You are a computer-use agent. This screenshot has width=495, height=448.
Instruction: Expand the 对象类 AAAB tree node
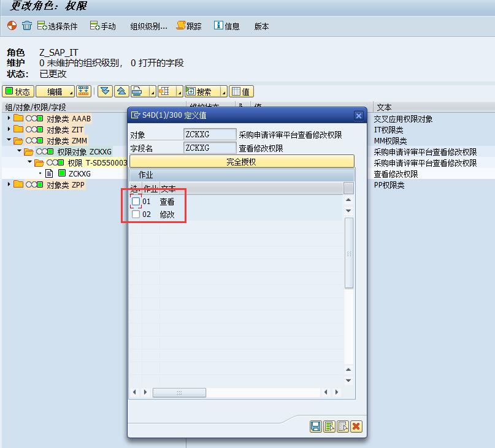coord(9,118)
